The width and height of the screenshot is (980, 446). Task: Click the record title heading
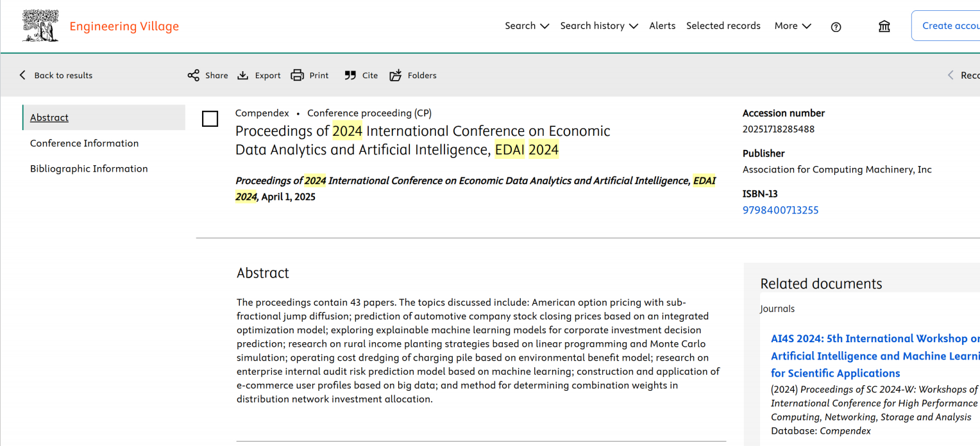click(423, 140)
